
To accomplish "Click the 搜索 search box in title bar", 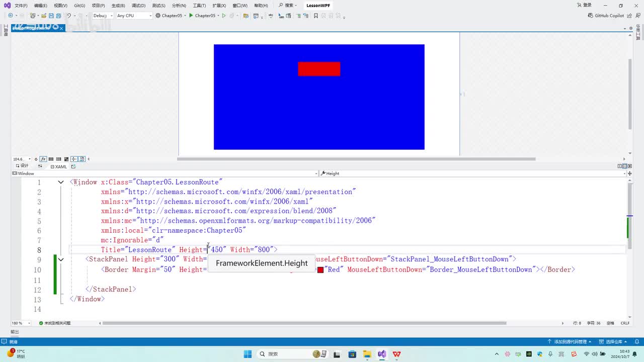I will click(288, 6).
